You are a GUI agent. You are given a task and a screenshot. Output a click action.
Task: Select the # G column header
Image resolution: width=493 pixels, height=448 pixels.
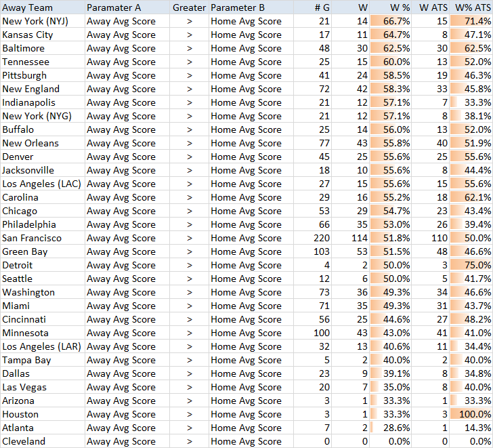pos(313,7)
